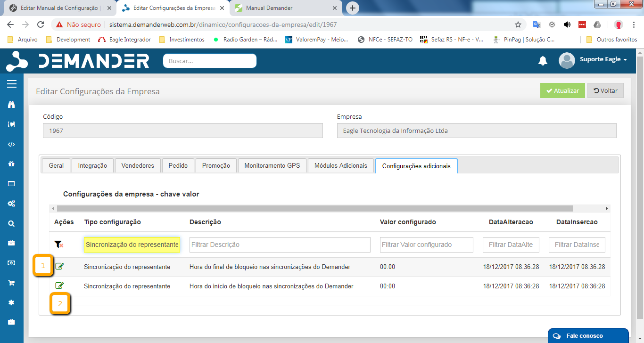644x343 pixels.
Task: Open the briefcase icon just under the magnifier
Action: click(12, 243)
